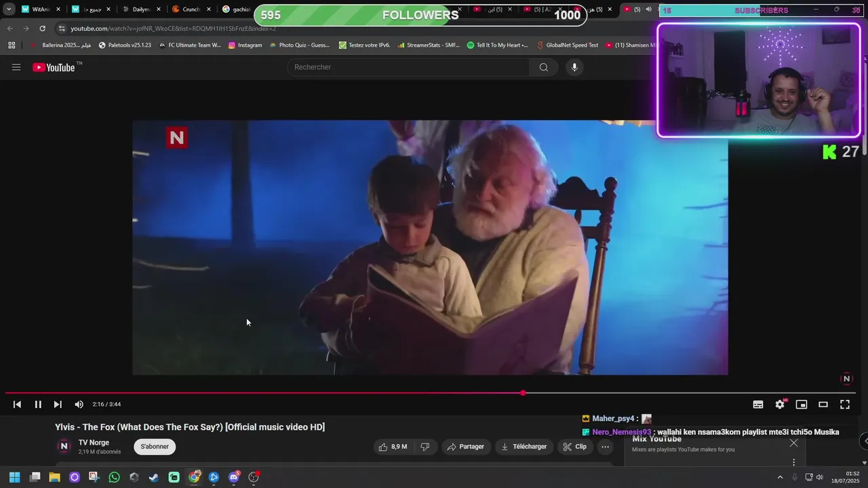Open Discord from the taskbar
The image size is (868, 488).
[x=234, y=477]
